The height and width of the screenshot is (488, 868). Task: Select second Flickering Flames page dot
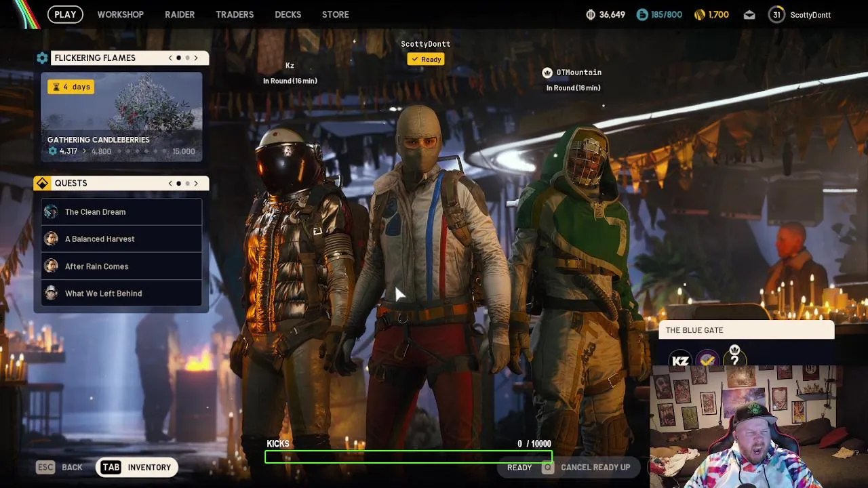point(188,58)
